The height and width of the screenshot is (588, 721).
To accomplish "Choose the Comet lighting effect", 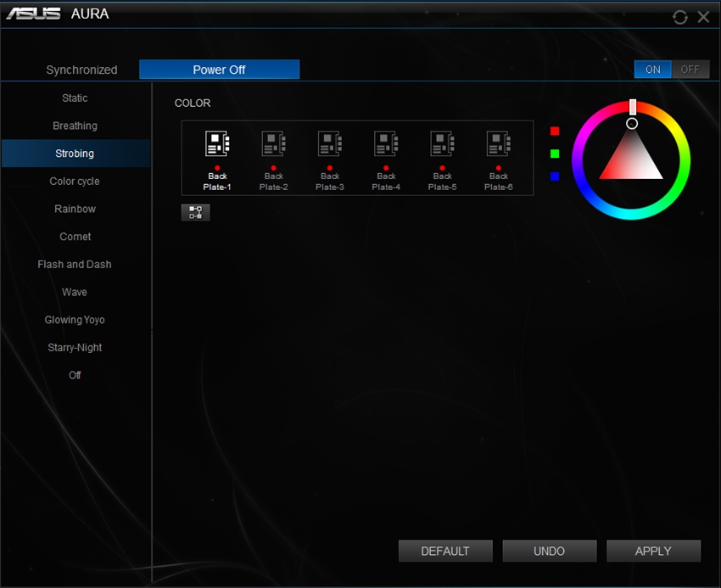I will pos(75,237).
